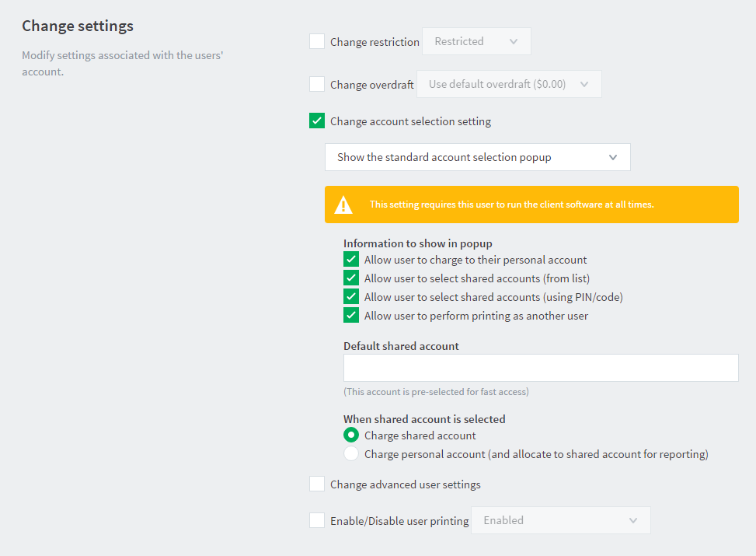Click the chevron arrow in Restricted dropdown
756x556 pixels.
(514, 41)
